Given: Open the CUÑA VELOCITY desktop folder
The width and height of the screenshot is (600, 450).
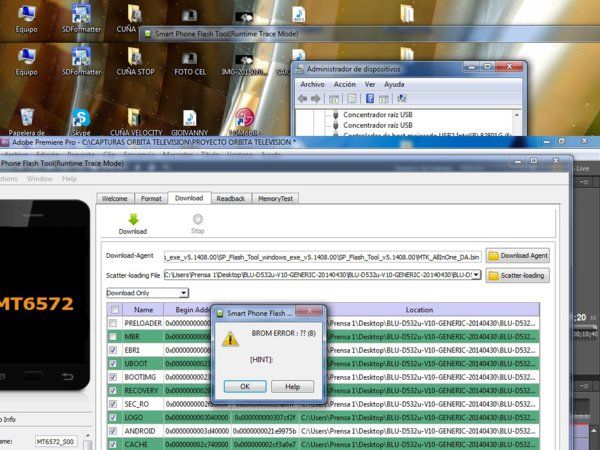Looking at the screenshot, I should point(136,122).
